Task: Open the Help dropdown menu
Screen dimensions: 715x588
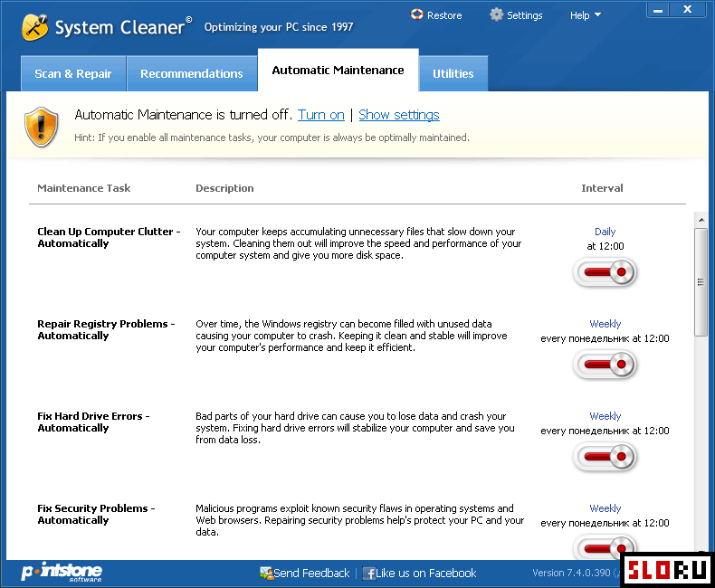Action: 585,15
